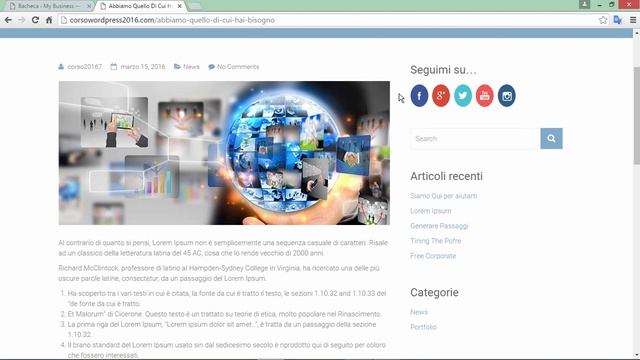Select the Abbiamo Quello Di Cui tab

140,6
